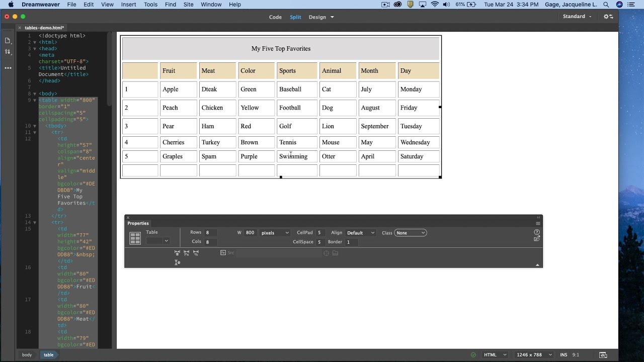Click the Clear Row Heights icon

(x=177, y=262)
